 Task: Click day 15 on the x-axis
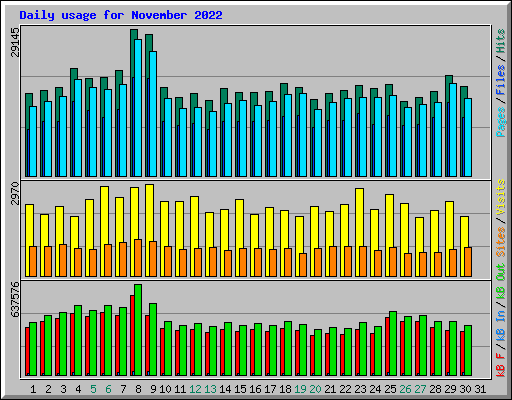(240, 389)
